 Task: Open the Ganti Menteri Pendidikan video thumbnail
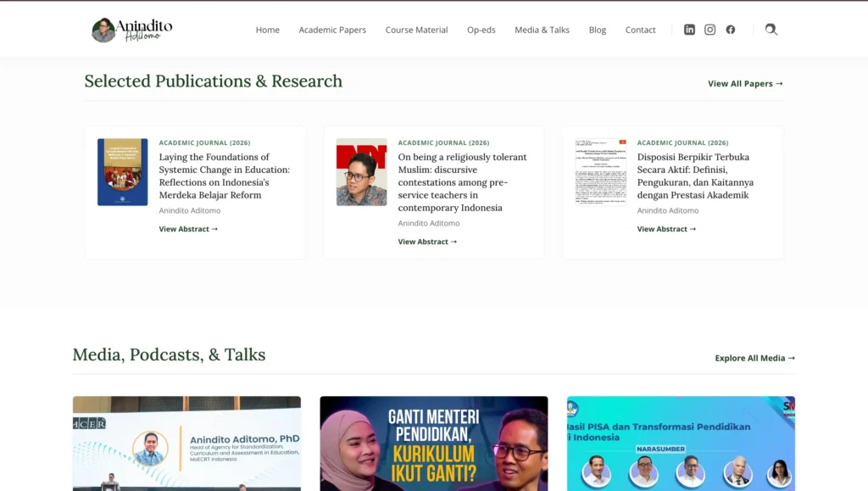(434, 444)
